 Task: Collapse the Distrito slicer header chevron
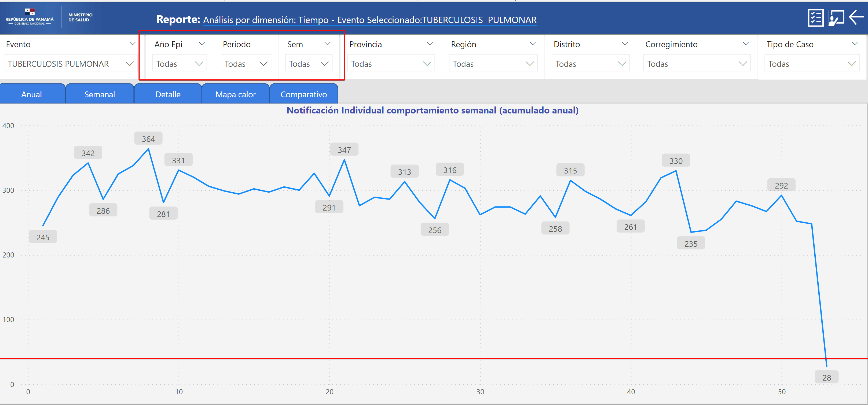pos(624,44)
